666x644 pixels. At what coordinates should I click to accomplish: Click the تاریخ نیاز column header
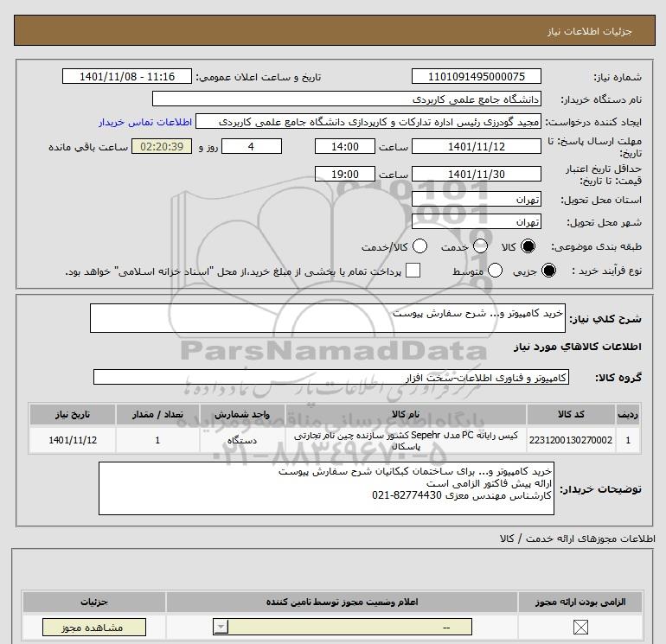(x=72, y=414)
